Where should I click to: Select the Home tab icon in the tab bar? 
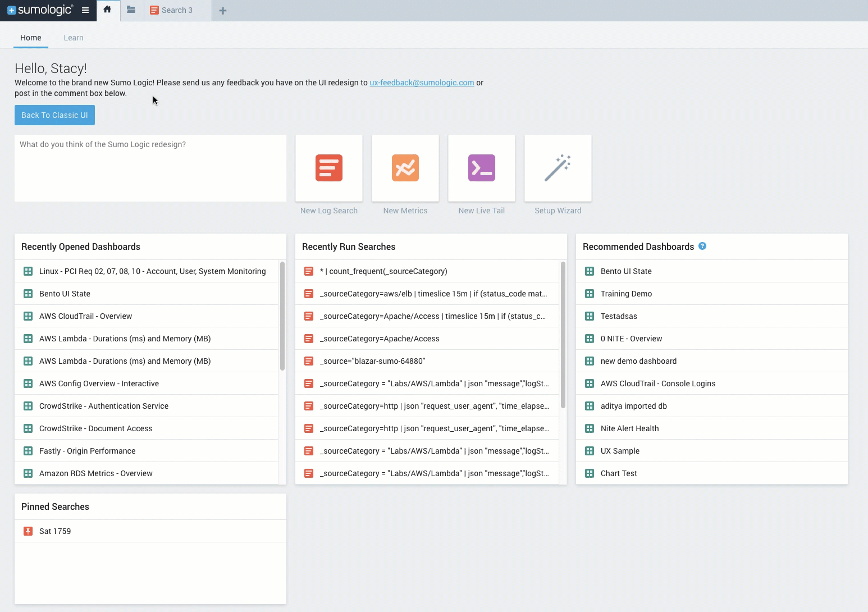click(x=107, y=10)
